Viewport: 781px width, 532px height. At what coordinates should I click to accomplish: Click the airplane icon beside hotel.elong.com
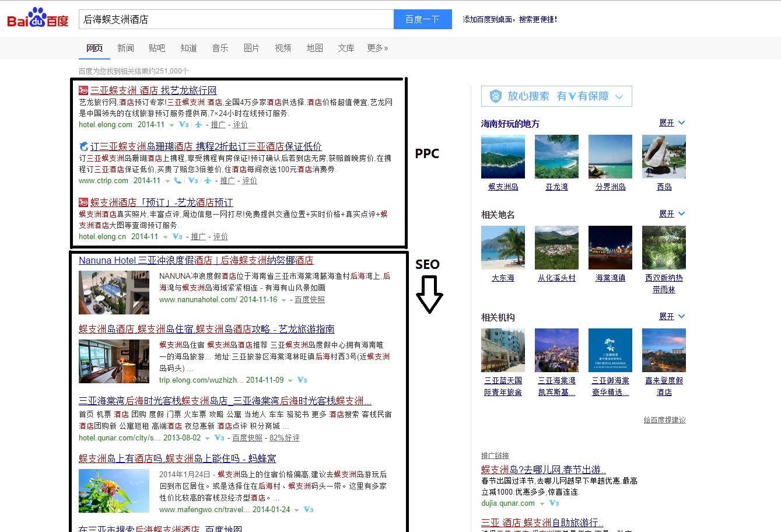pyautogui.click(x=198, y=125)
